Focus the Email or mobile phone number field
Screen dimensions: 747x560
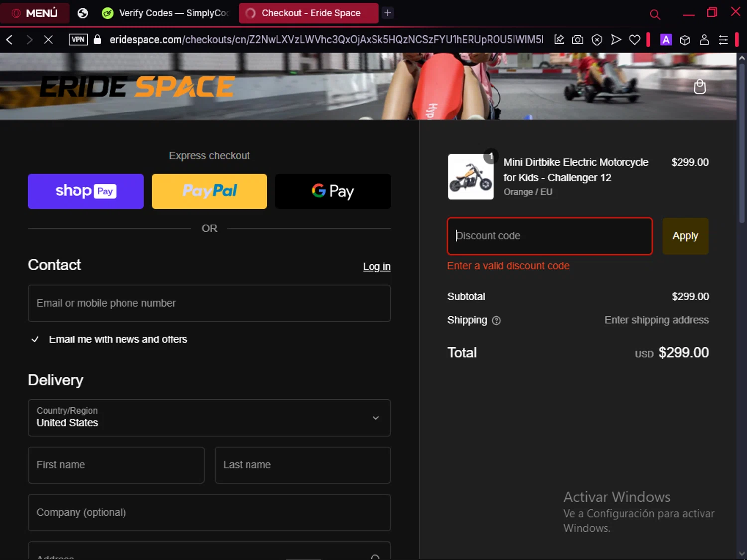pyautogui.click(x=209, y=303)
